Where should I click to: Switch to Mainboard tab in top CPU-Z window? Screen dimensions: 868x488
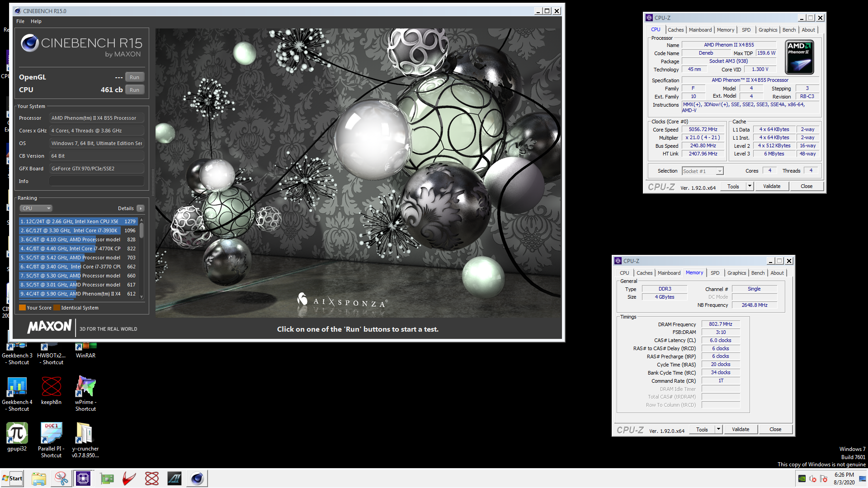coord(700,30)
